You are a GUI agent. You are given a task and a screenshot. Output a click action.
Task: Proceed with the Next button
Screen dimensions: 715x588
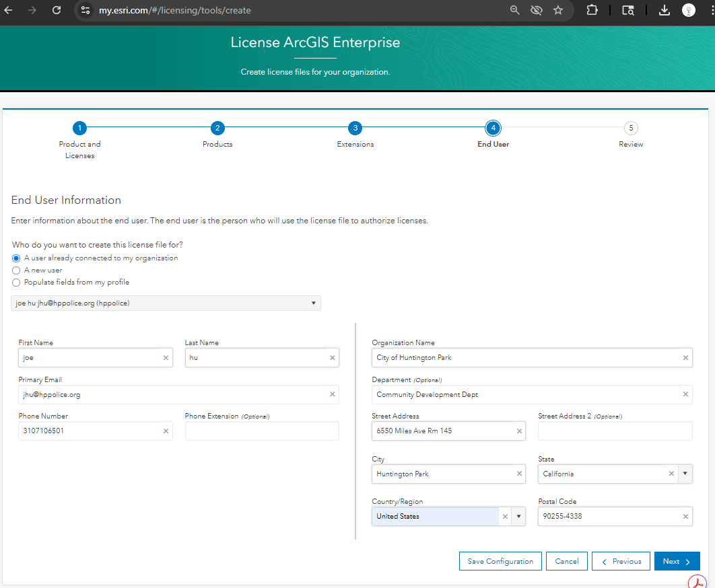(677, 561)
